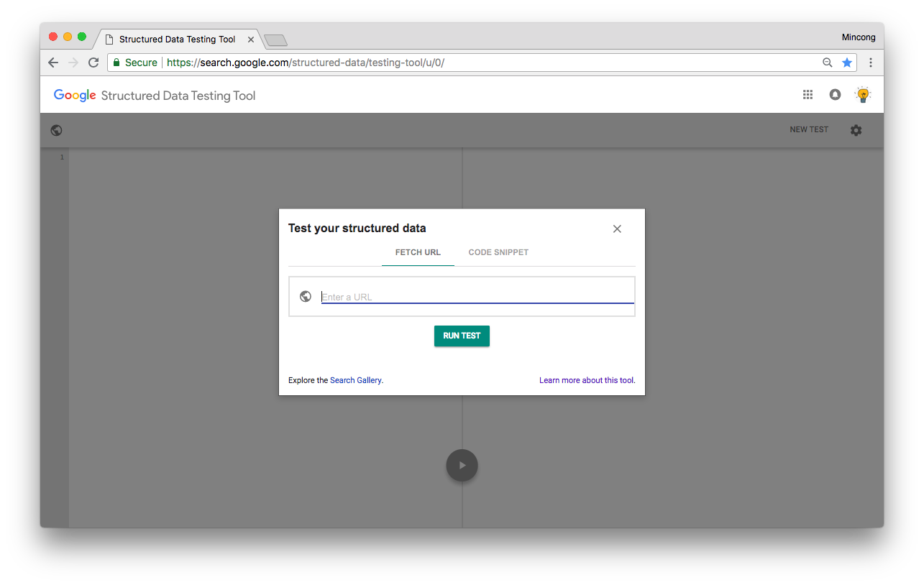
Task: Click the macOS green fullscreen button
Action: [x=82, y=37]
